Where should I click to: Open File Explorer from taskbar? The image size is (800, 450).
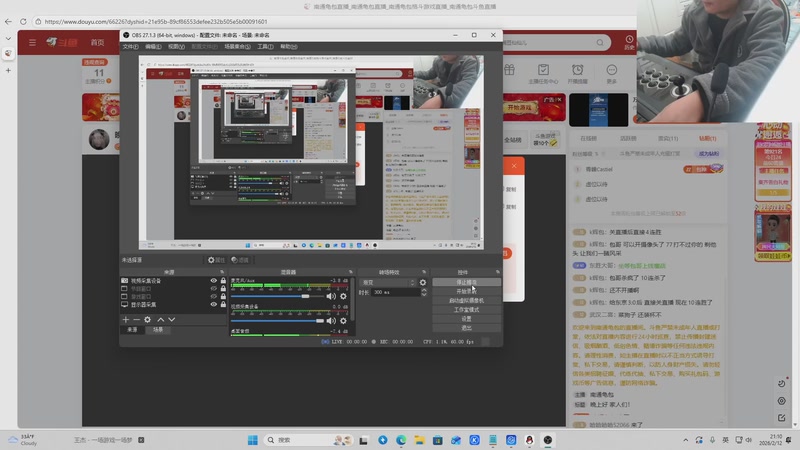419,440
